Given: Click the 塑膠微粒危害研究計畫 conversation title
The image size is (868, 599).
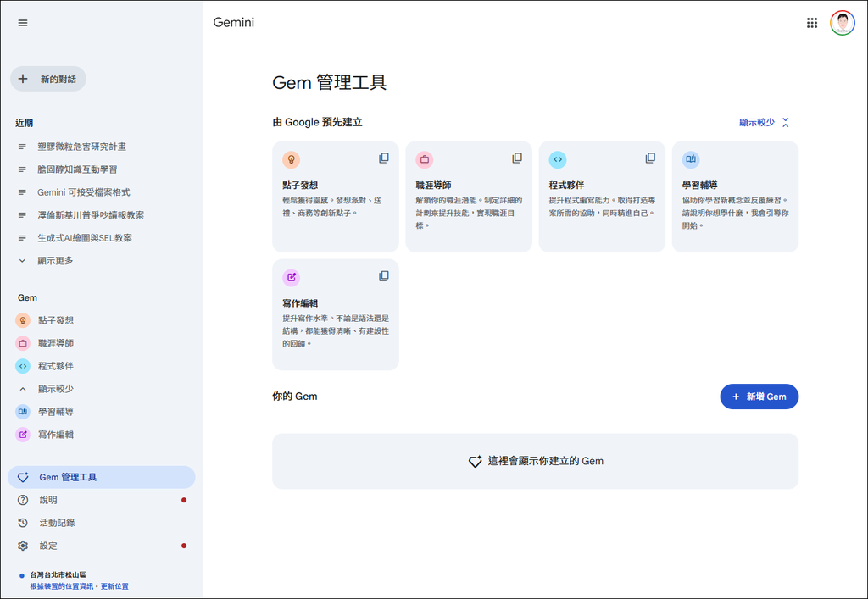Looking at the screenshot, I should (x=82, y=147).
